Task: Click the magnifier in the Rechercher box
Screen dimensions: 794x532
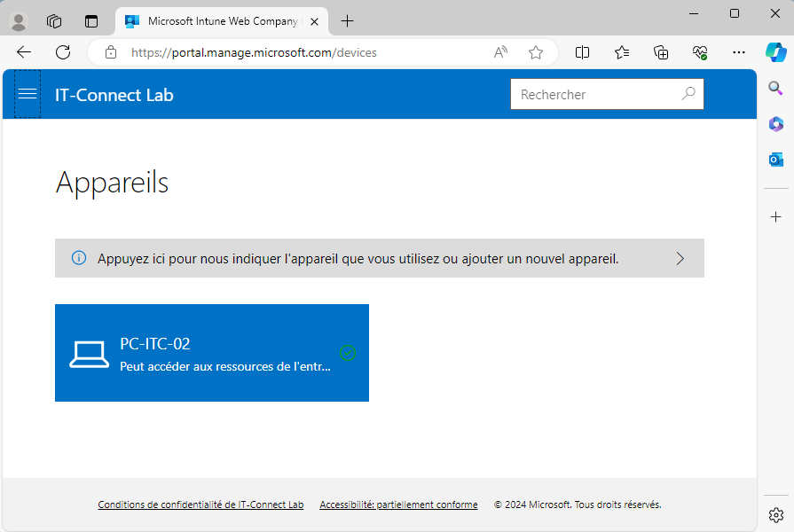Action: (x=688, y=94)
